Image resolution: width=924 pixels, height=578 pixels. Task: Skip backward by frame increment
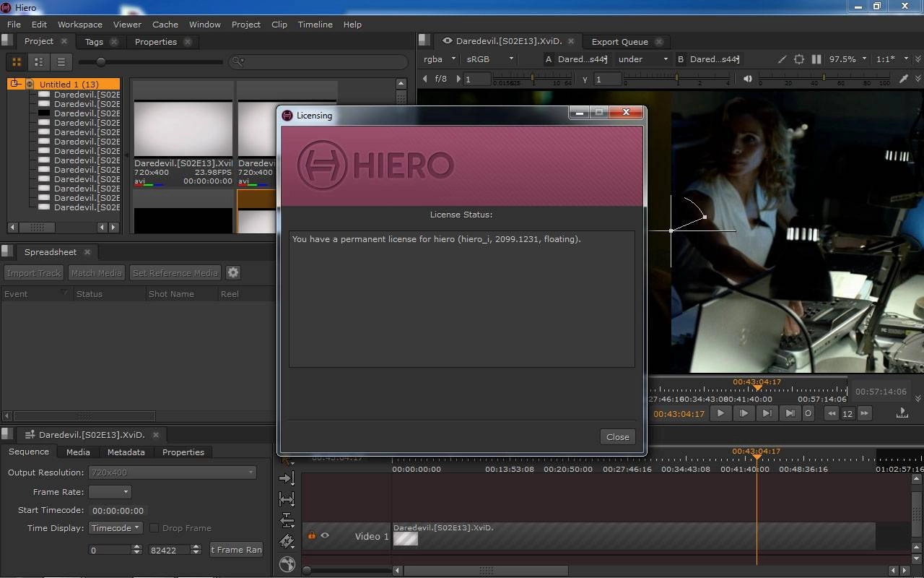coord(832,413)
